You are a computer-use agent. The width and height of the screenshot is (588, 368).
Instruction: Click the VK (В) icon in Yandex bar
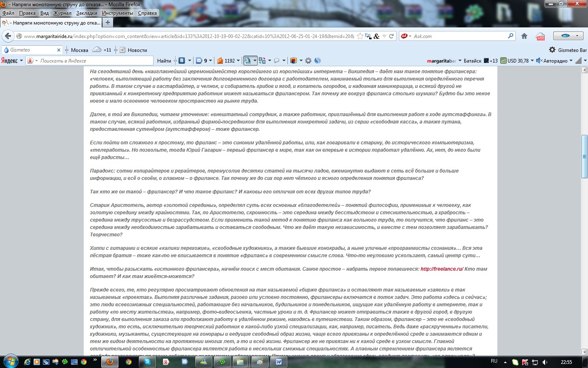(182, 61)
